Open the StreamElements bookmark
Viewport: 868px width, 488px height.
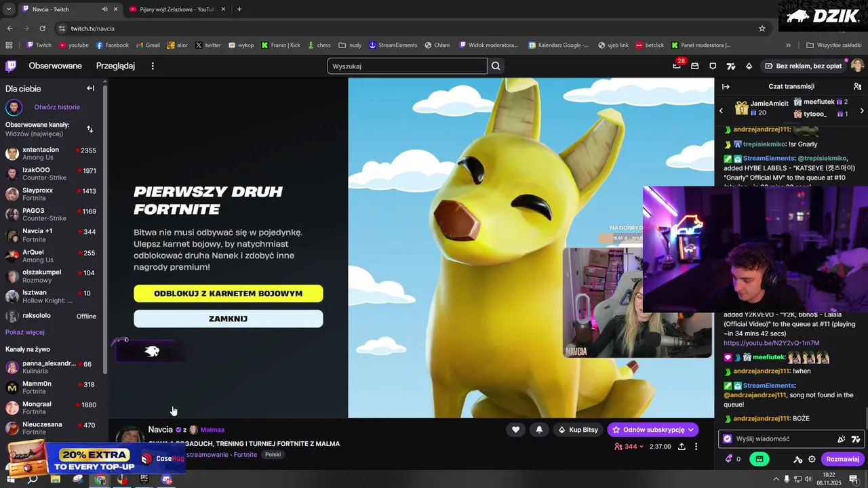pyautogui.click(x=393, y=45)
